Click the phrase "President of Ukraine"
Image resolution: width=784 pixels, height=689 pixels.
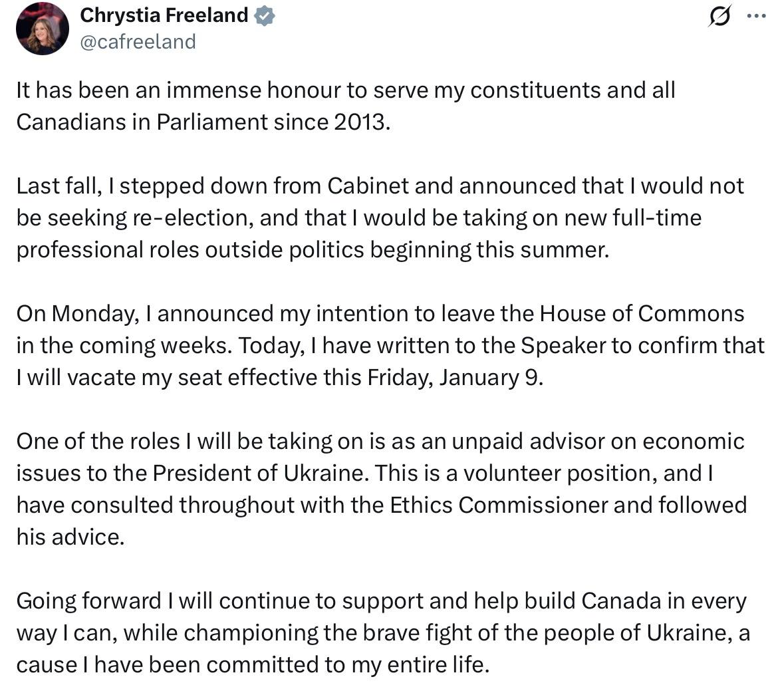(261, 474)
